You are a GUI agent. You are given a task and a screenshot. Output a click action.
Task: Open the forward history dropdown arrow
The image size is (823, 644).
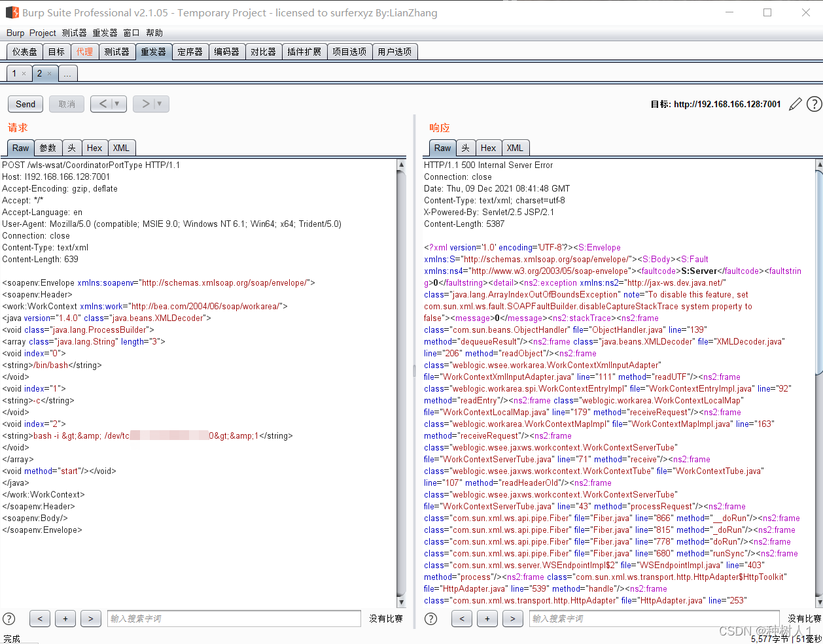click(x=160, y=104)
